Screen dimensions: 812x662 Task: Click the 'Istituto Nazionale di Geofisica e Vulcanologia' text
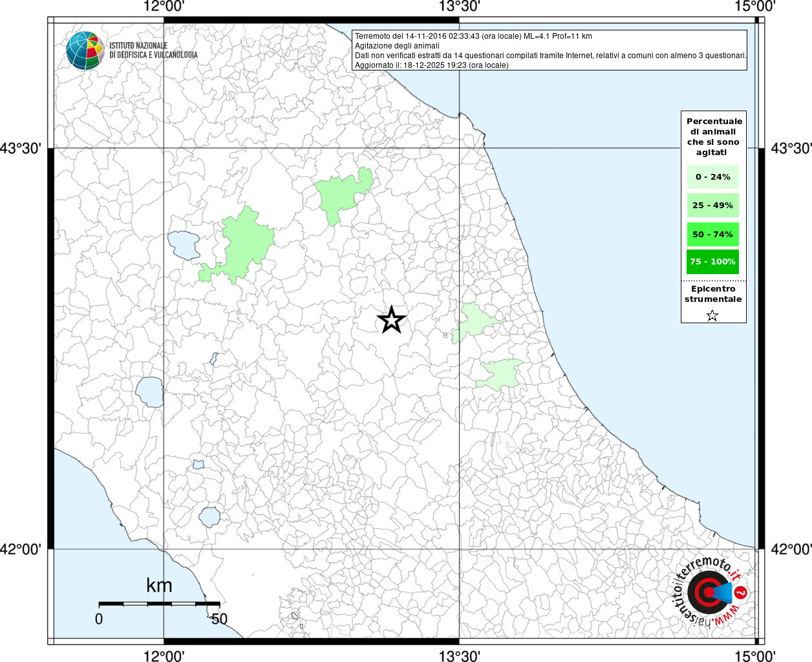click(153, 50)
